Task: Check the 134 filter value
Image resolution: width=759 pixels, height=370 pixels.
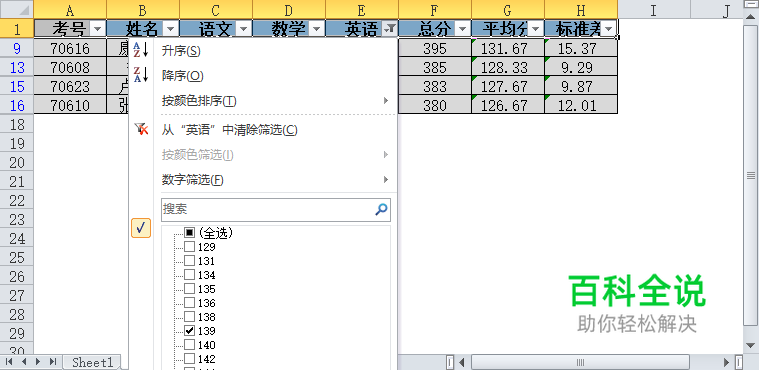Action: coord(189,275)
